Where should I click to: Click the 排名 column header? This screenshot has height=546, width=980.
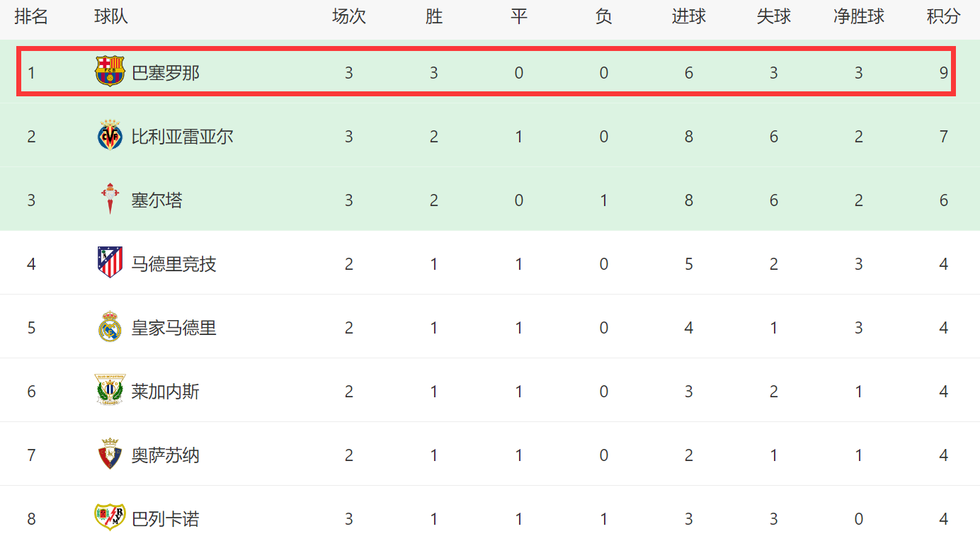(31, 17)
